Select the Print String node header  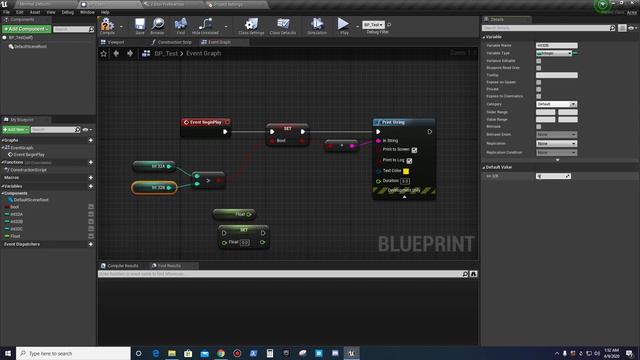(404, 122)
